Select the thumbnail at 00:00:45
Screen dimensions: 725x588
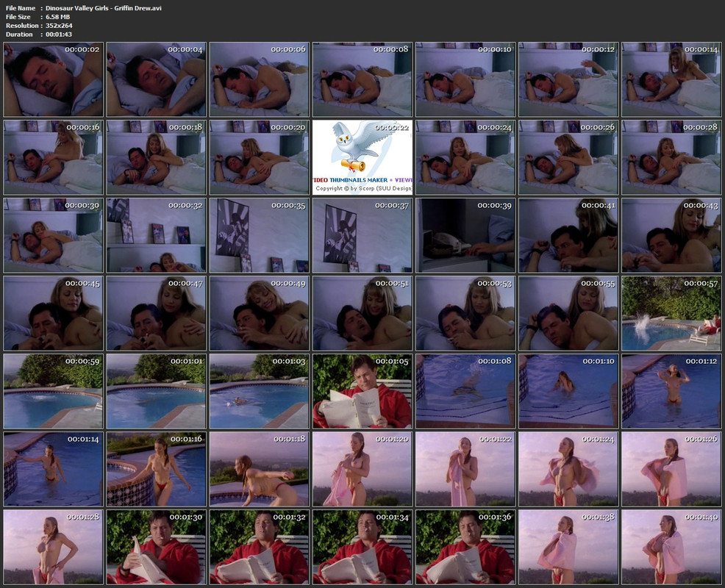[53, 313]
